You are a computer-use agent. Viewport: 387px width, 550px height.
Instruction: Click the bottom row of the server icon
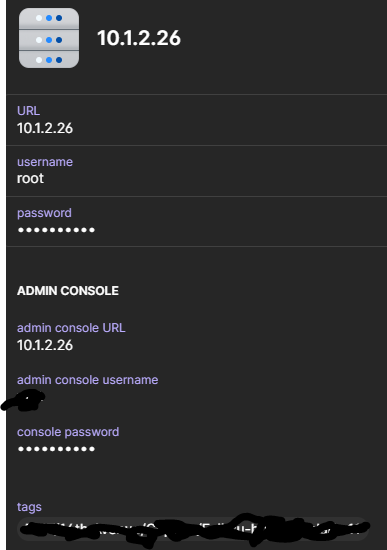click(49, 60)
